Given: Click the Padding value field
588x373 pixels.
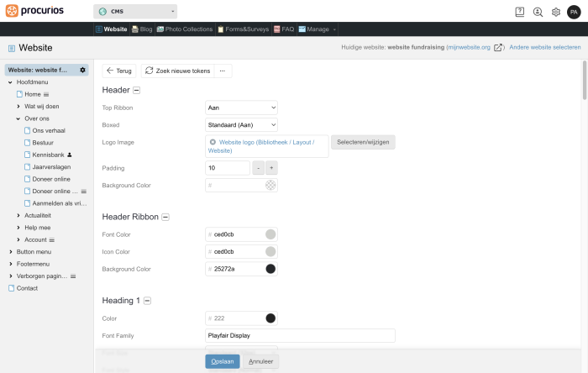Looking at the screenshot, I should tap(228, 168).
